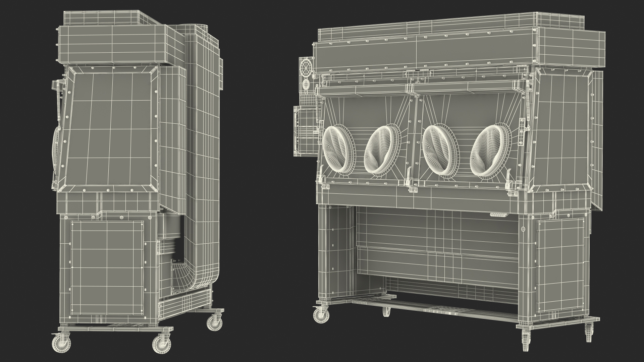Select the rear caster wheel on side view model

click(214, 322)
